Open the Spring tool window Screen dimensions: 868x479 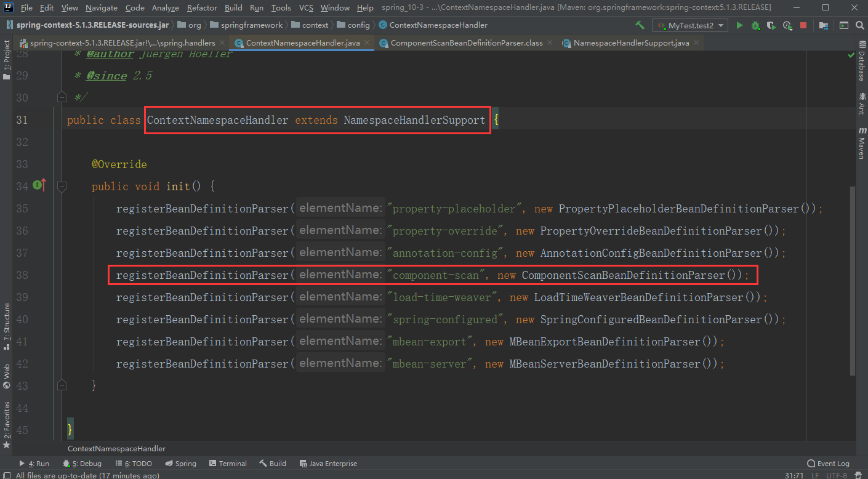tap(180, 464)
